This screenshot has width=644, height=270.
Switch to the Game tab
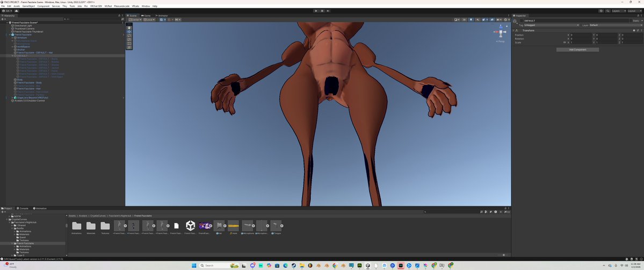tap(146, 16)
